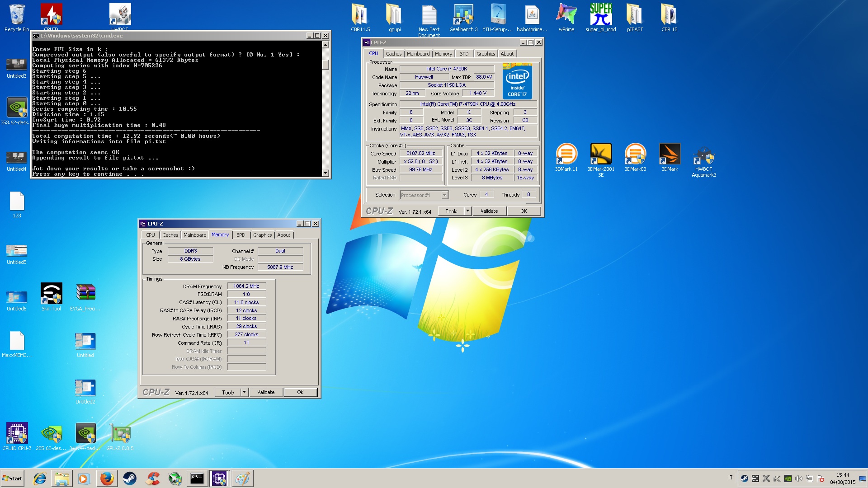868x488 pixels.
Task: Open the Untitled2 image file icon
Action: coord(85,391)
